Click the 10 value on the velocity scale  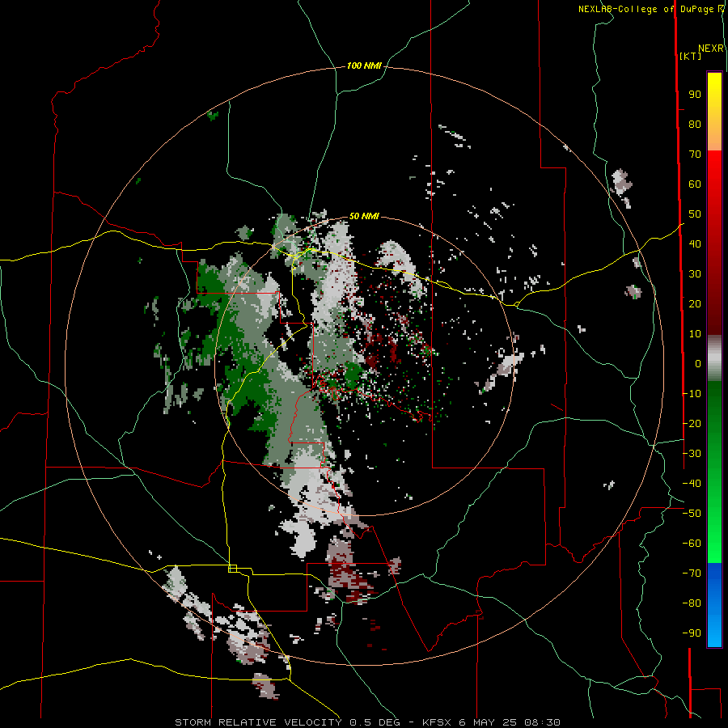coord(695,334)
